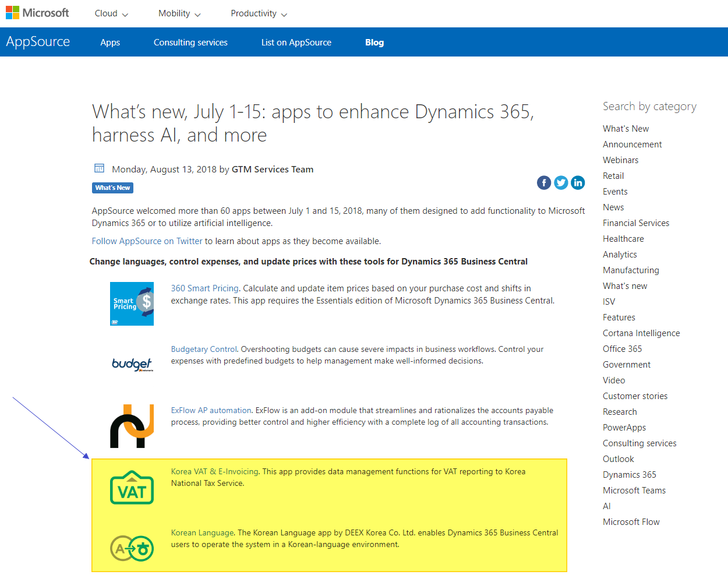Click the What's New tag badge
This screenshot has width=728, height=582.
pos(112,188)
